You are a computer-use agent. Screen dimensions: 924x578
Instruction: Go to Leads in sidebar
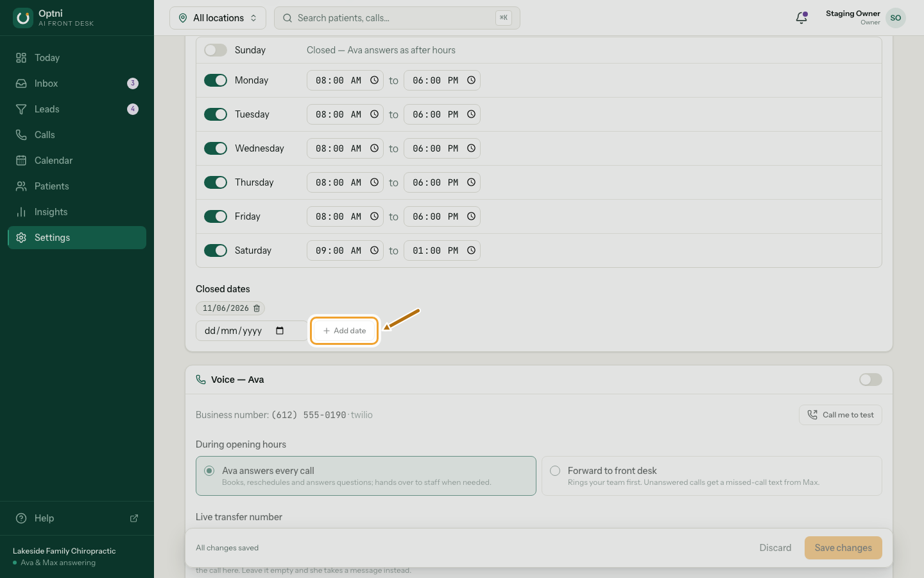click(x=77, y=109)
